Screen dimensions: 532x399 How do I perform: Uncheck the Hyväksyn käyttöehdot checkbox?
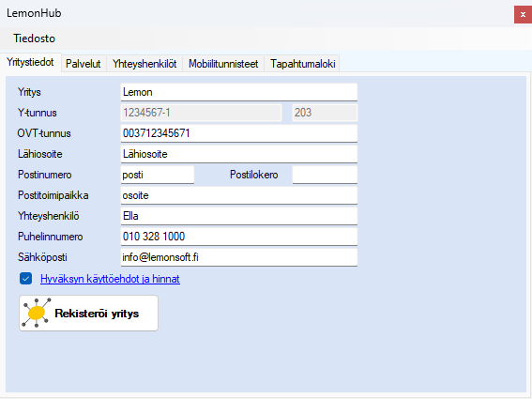coord(25,279)
